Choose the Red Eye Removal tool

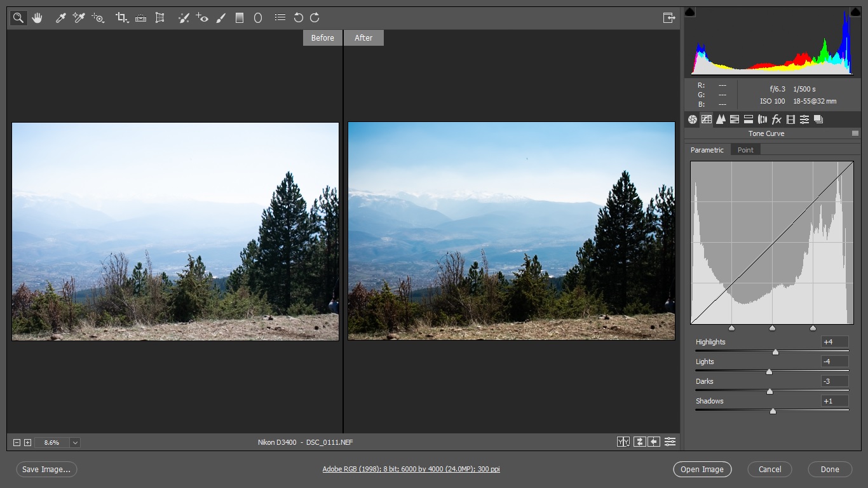(202, 18)
